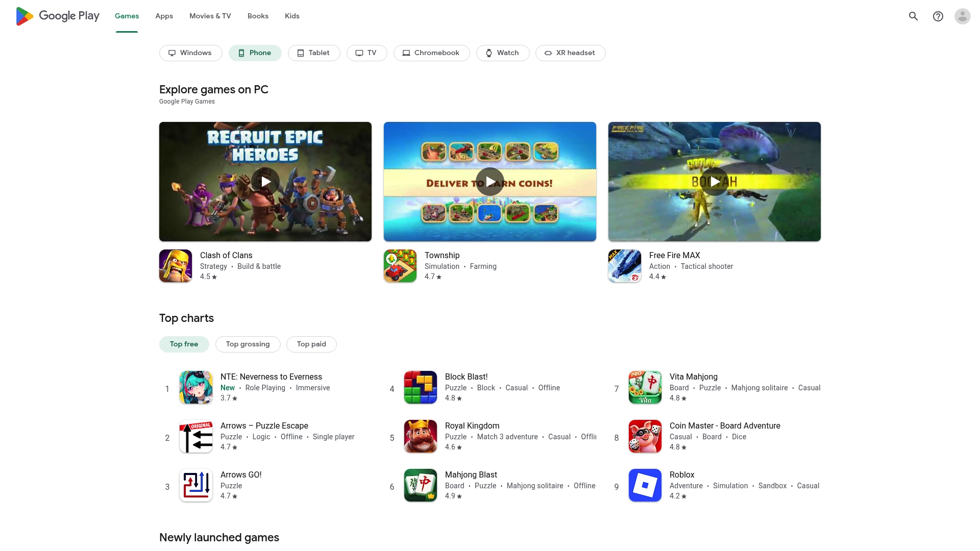Click the Explore games on PC heading

coord(214,90)
